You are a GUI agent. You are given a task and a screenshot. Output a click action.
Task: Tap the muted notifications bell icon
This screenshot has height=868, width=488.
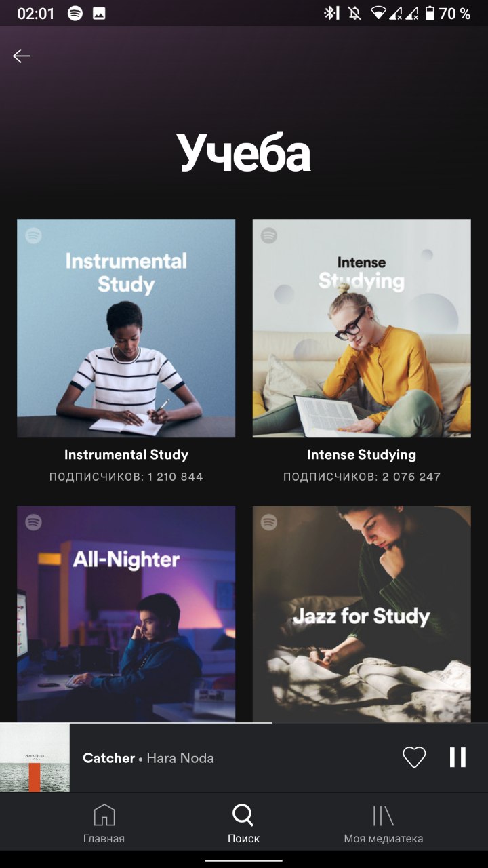coord(354,14)
